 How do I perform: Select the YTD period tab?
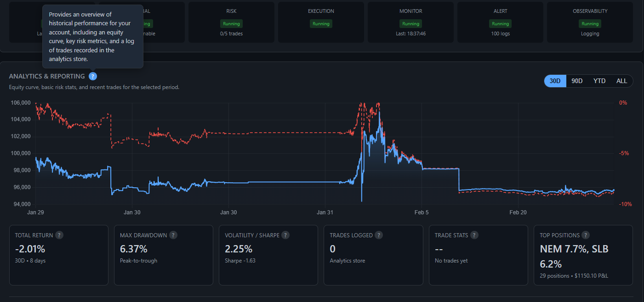click(599, 81)
